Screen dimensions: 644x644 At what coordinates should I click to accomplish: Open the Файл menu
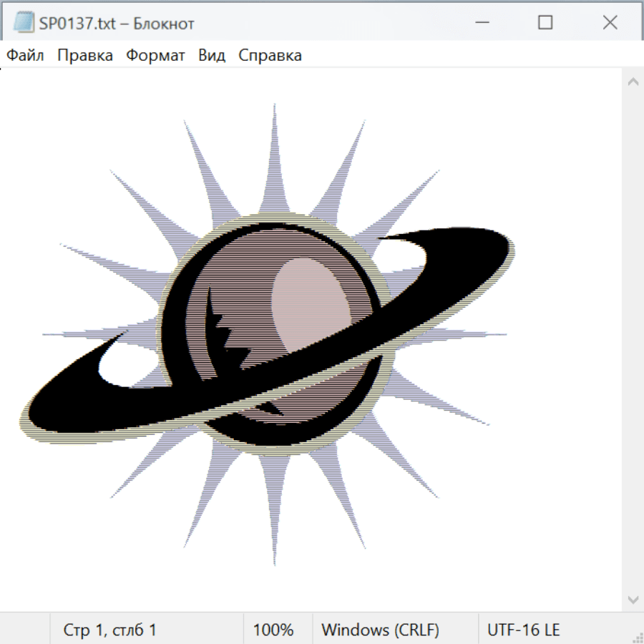(x=25, y=56)
